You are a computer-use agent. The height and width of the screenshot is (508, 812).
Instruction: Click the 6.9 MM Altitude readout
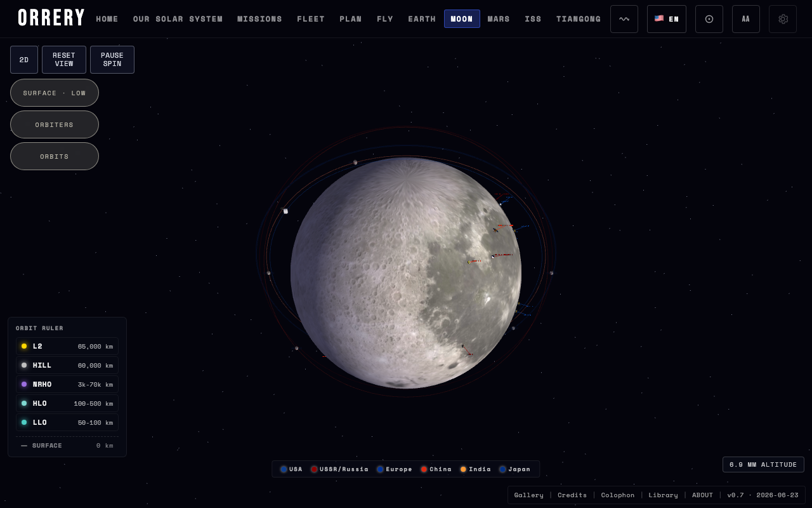[x=763, y=465]
